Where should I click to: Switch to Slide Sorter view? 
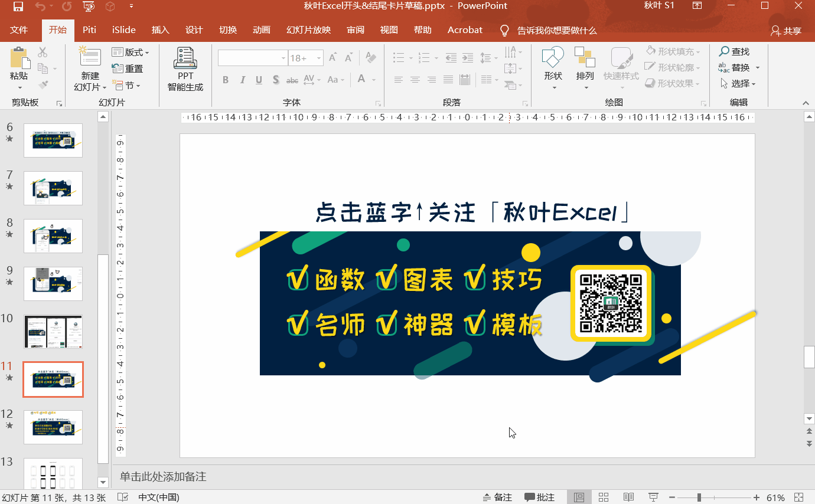(604, 498)
